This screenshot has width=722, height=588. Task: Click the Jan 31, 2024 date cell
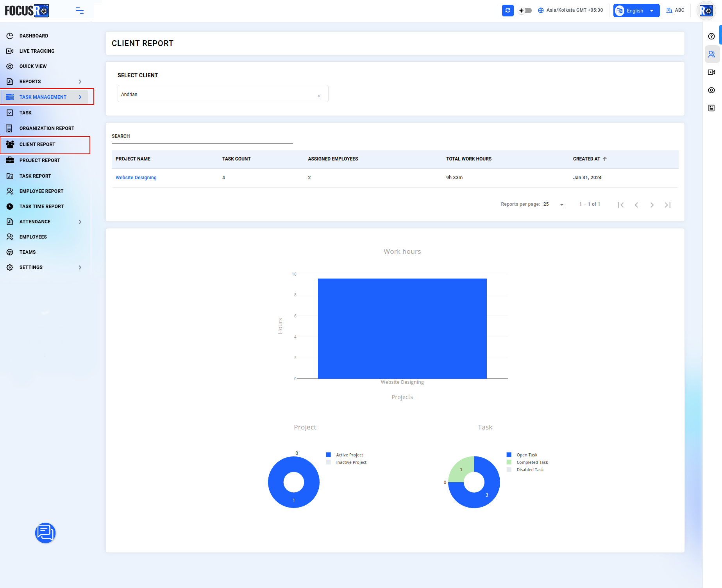click(x=587, y=178)
